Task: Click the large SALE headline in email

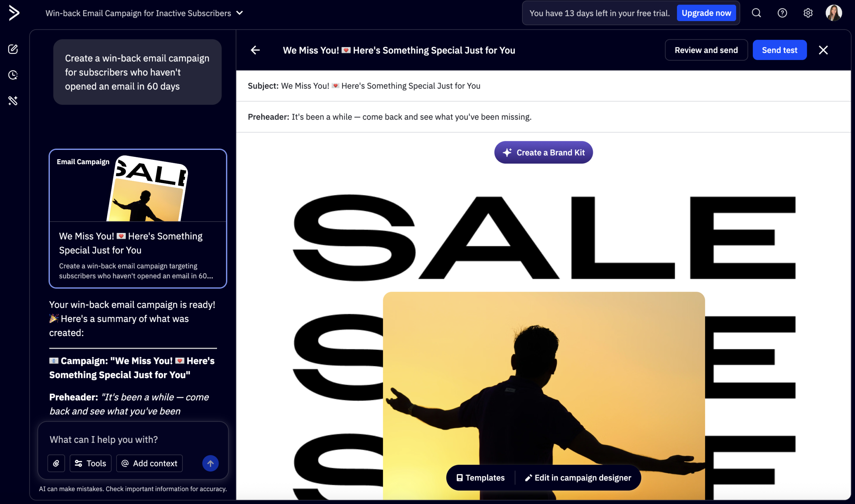Action: [x=544, y=238]
